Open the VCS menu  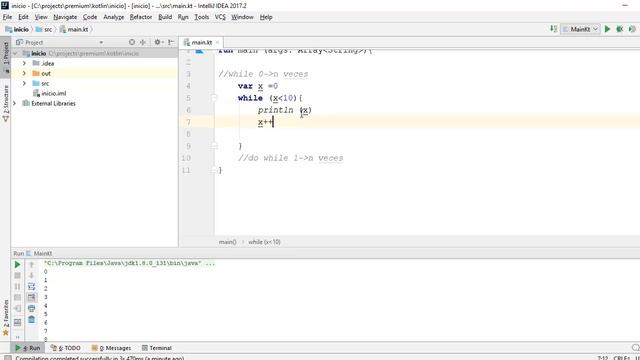pyautogui.click(x=220, y=17)
